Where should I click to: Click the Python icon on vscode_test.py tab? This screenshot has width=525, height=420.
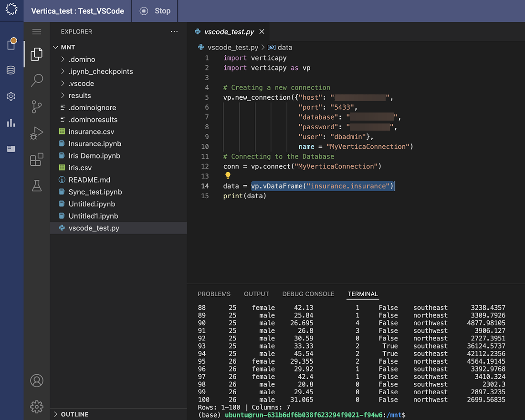point(198,31)
